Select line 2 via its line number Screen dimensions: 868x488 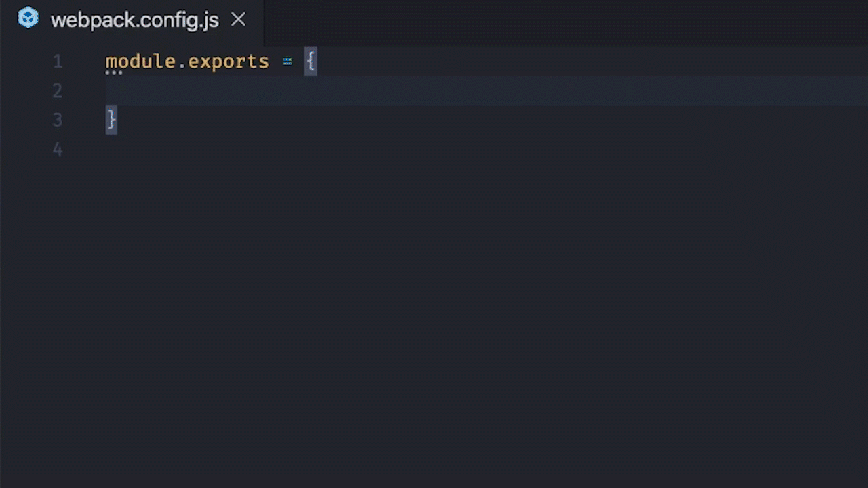coord(58,91)
